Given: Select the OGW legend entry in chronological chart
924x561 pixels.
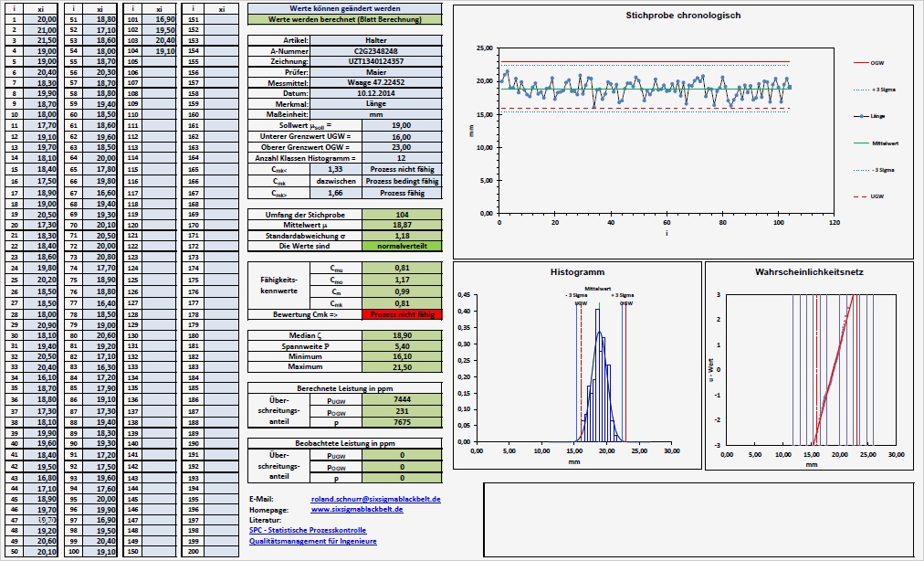Looking at the screenshot, I should [869, 62].
